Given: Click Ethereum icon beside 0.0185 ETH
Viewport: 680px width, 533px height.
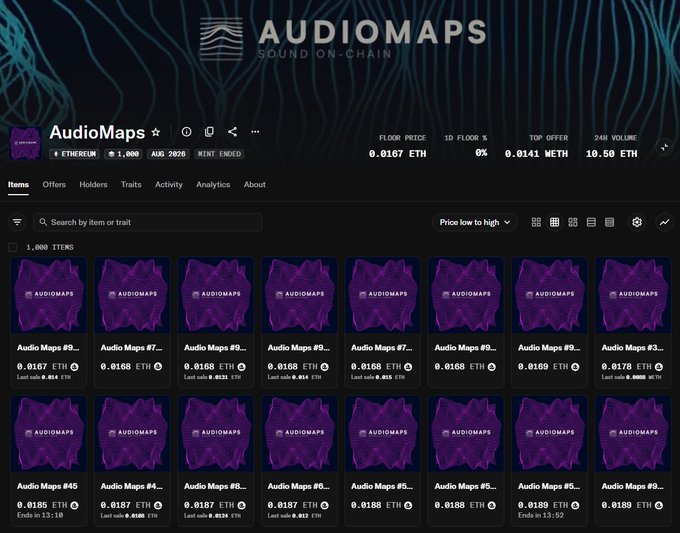Looking at the screenshot, I should 75,505.
